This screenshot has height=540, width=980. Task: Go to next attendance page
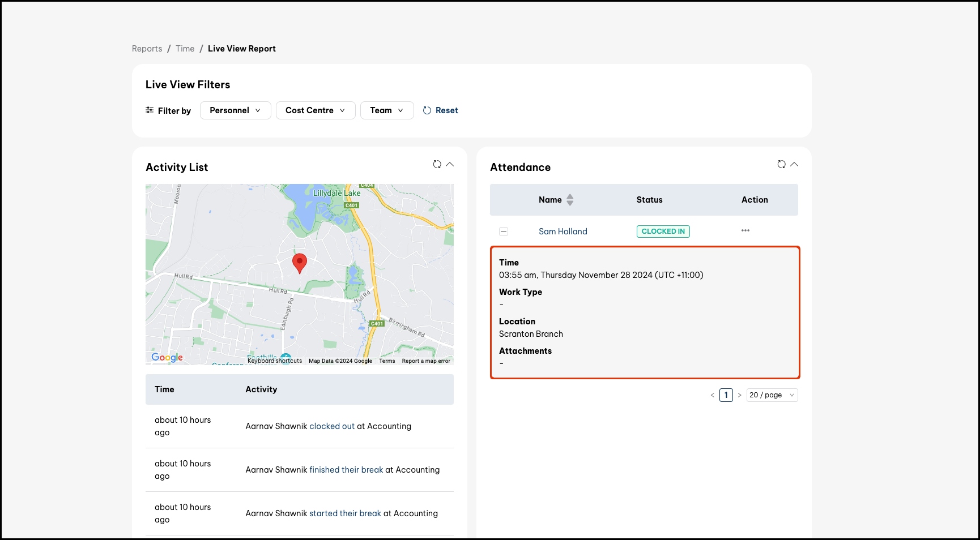(739, 395)
